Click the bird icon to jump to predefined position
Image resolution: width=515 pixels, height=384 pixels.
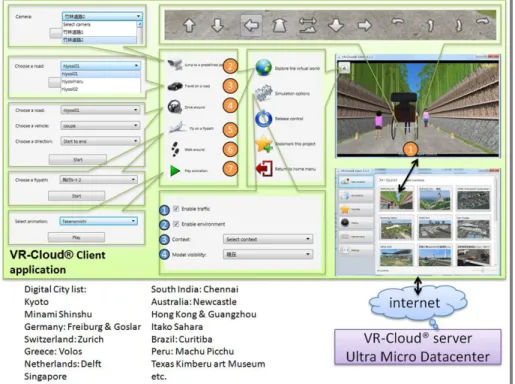tap(175, 64)
